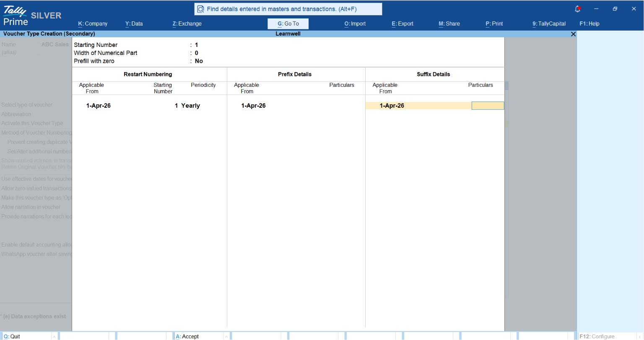Click the Suffix Details Particulars input field

coord(488,106)
